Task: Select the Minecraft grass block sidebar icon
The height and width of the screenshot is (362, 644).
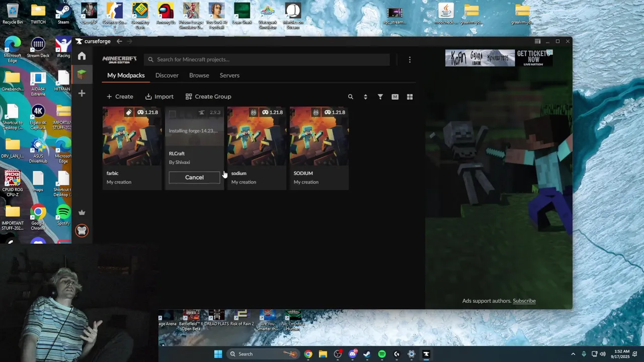Action: [82, 74]
